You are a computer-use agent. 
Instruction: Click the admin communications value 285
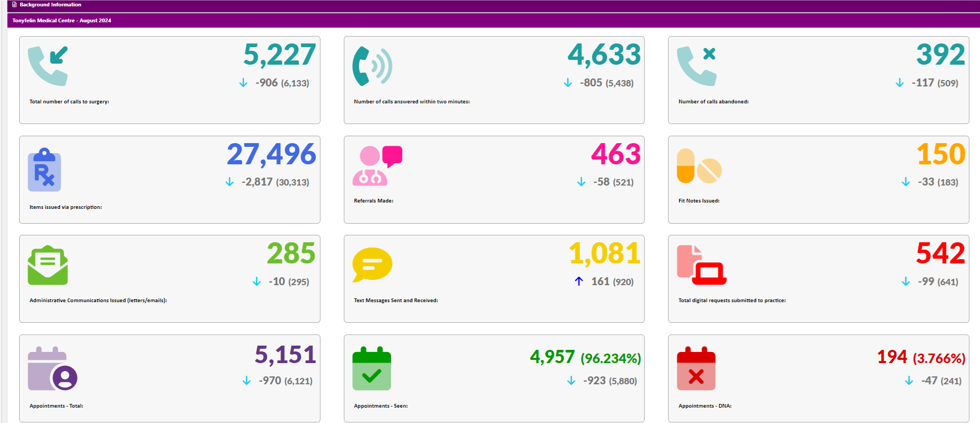click(x=291, y=253)
